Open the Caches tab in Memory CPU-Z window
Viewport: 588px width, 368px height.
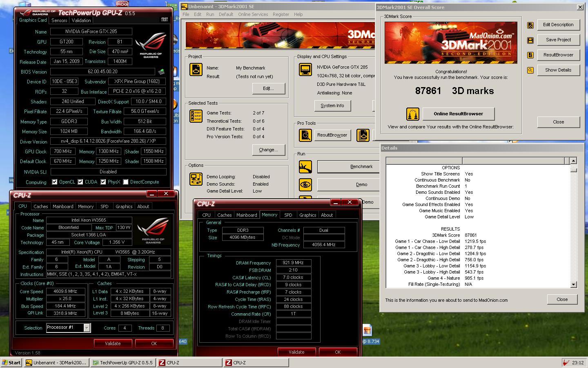pyautogui.click(x=225, y=215)
